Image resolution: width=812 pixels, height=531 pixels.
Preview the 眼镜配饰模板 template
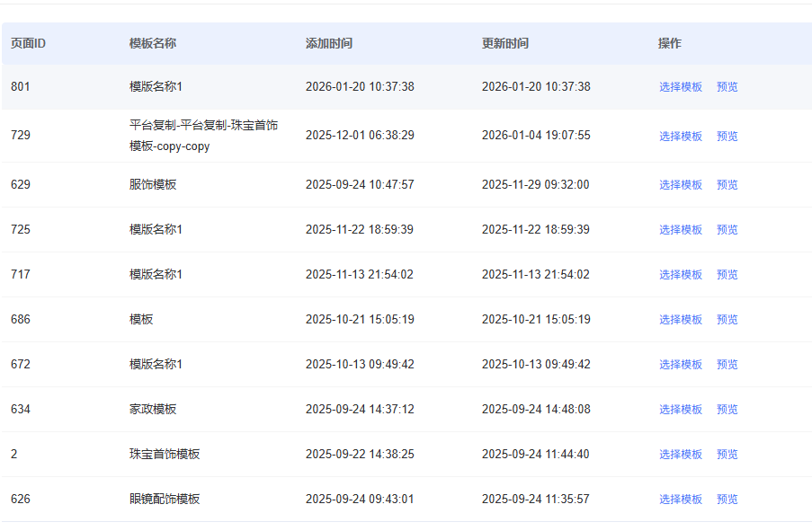[x=727, y=500]
